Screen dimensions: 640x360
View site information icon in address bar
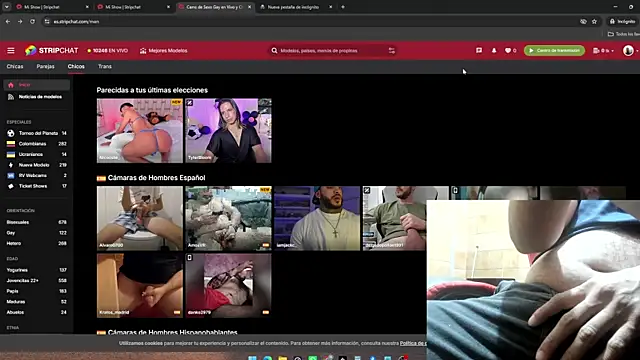(x=47, y=21)
